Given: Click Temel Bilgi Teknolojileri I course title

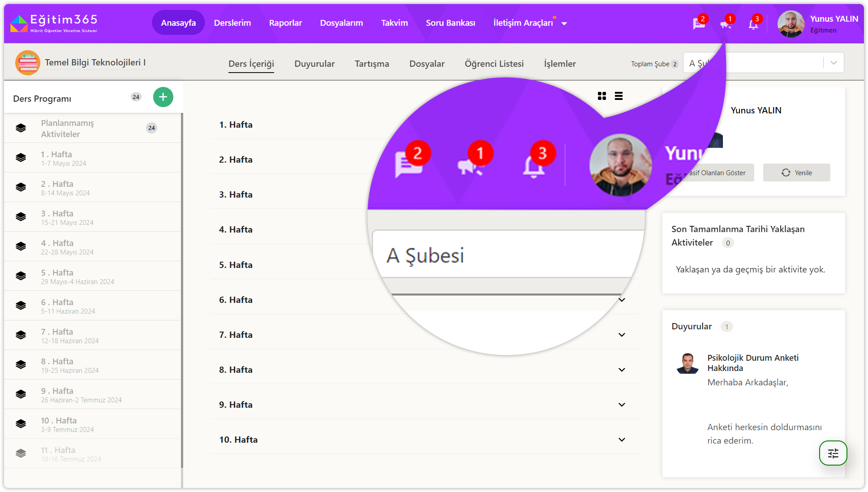Looking at the screenshot, I should (x=95, y=62).
